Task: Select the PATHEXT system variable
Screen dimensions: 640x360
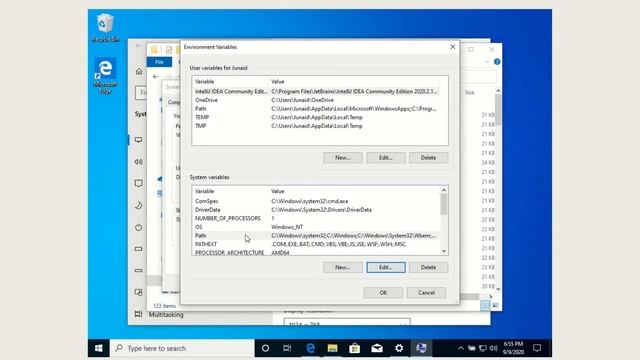Action: [316, 244]
